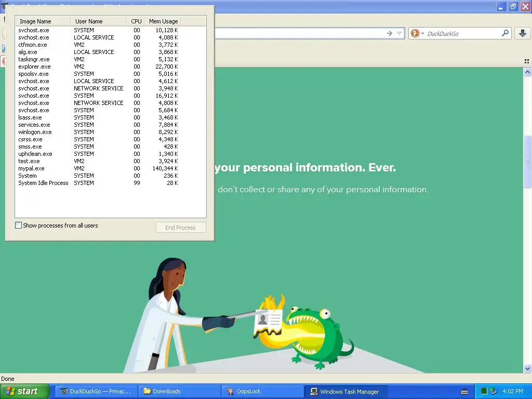Click the 4:02 PM clock
Screen dimensions: 532x399
513,391
